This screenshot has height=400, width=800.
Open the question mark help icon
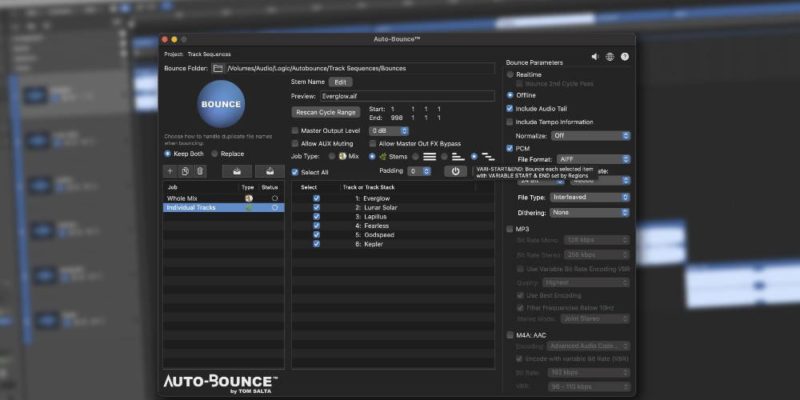click(624, 57)
